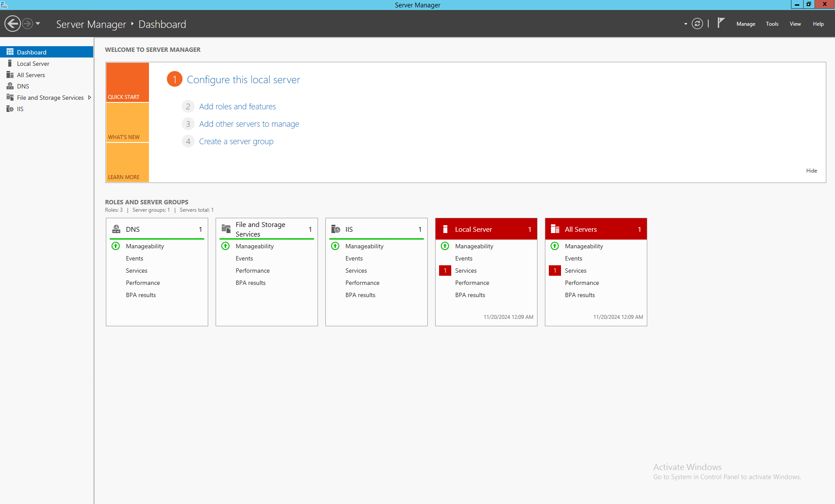Select DNS in the sidebar
Screen dimensions: 835x504
(x=47, y=86)
